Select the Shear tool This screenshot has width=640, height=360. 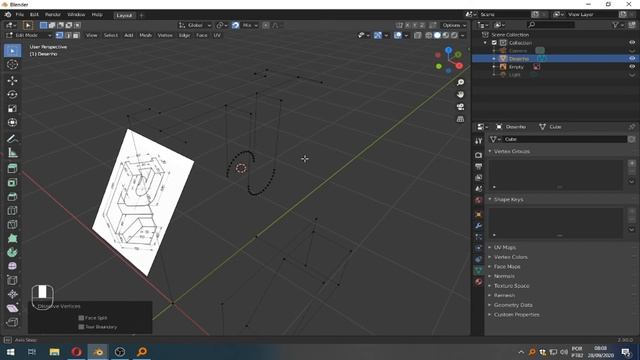click(x=12, y=308)
